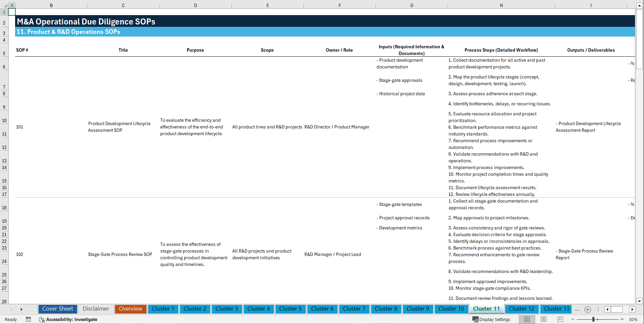This screenshot has height=324, width=644.
Task: Add a new worksheet with the plus icon
Action: [x=587, y=309]
